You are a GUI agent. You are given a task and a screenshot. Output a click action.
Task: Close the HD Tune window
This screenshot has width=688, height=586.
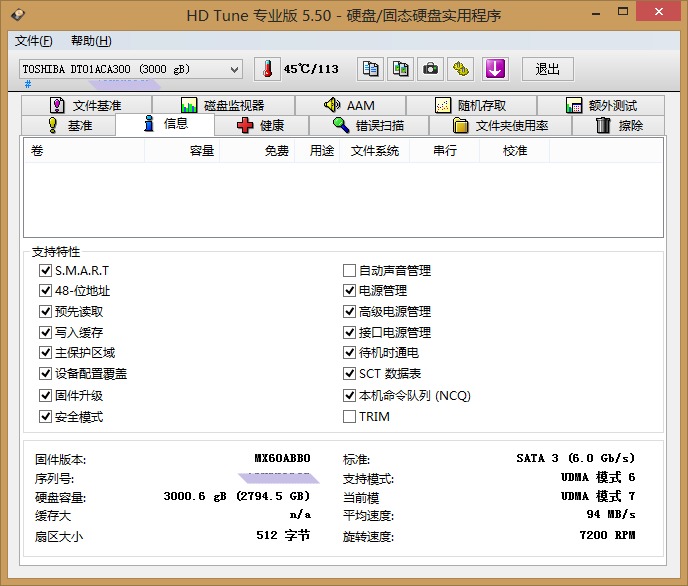(x=659, y=11)
